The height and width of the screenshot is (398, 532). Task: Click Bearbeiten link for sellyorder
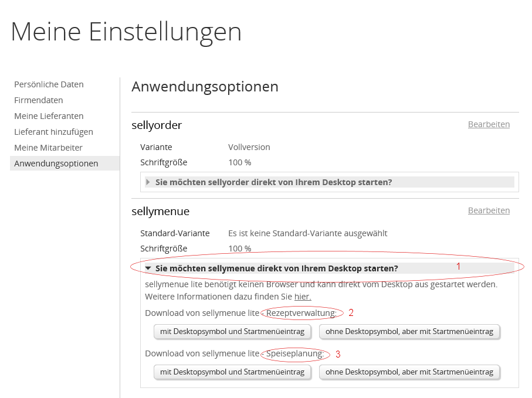[x=489, y=124]
